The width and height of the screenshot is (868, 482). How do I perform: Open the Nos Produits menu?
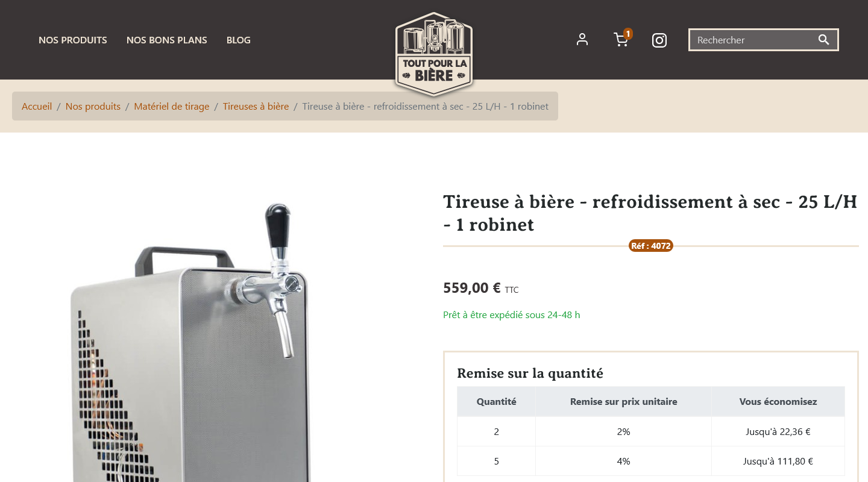pos(73,40)
